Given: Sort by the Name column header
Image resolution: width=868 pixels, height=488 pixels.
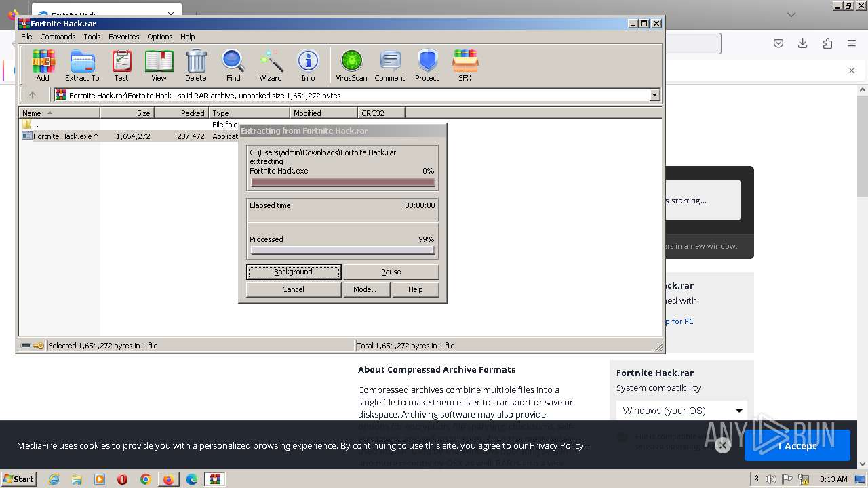Looking at the screenshot, I should [60, 113].
